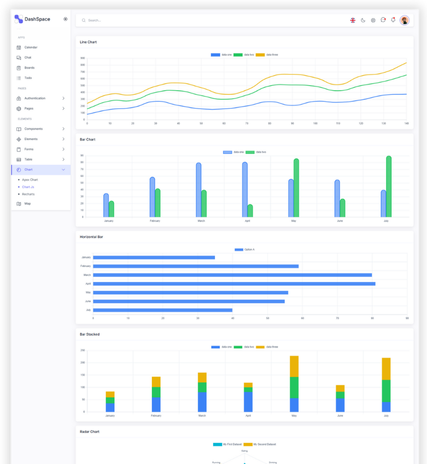This screenshot has height=464, width=427.
Task: Open the Chat menu label
Action: point(28,58)
